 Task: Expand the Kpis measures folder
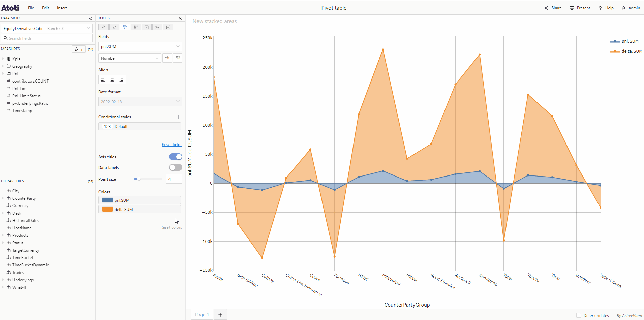pyautogui.click(x=3, y=59)
